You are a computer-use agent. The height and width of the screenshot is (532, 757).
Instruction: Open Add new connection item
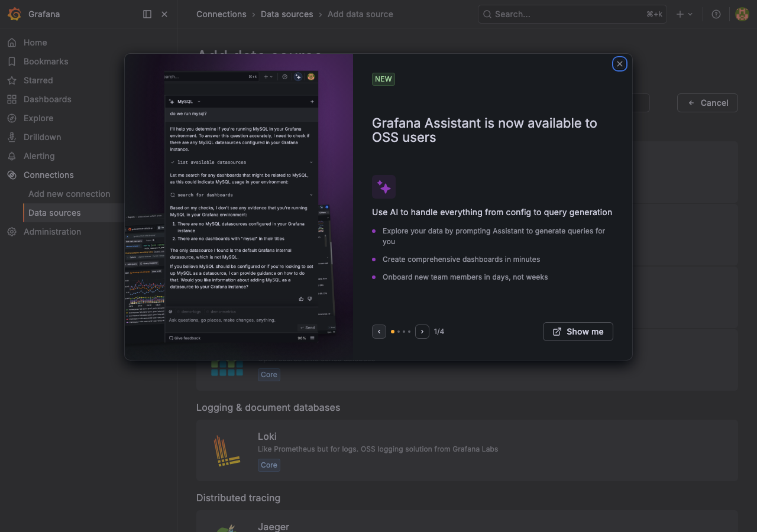tap(69, 194)
